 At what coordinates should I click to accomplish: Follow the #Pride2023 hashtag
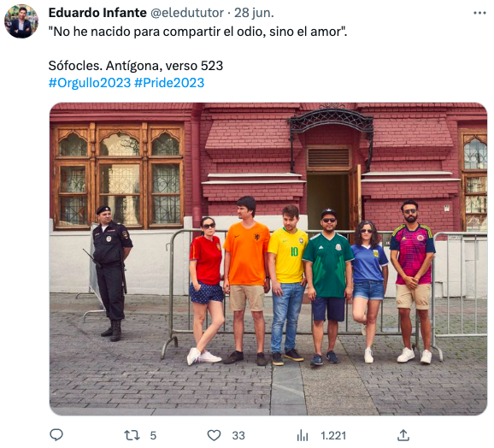click(x=169, y=83)
